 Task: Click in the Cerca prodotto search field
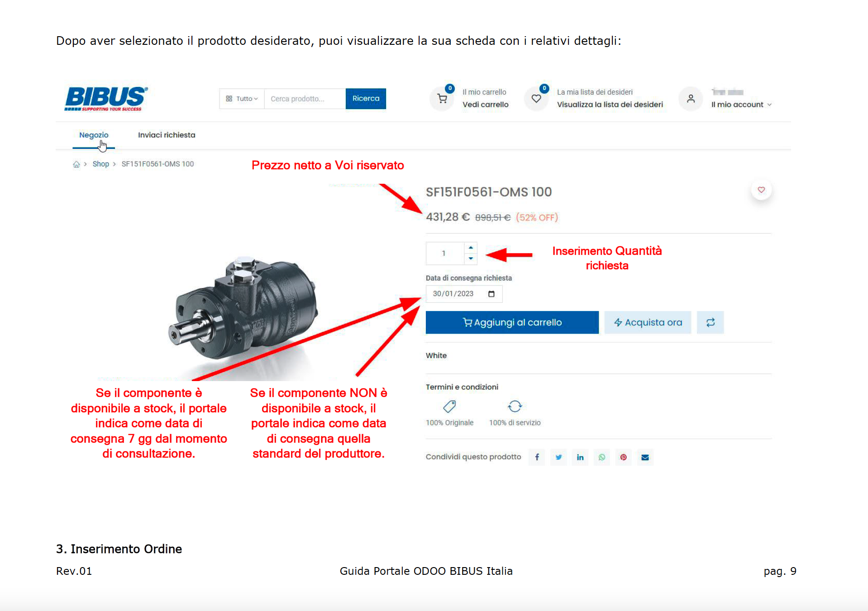(x=305, y=99)
